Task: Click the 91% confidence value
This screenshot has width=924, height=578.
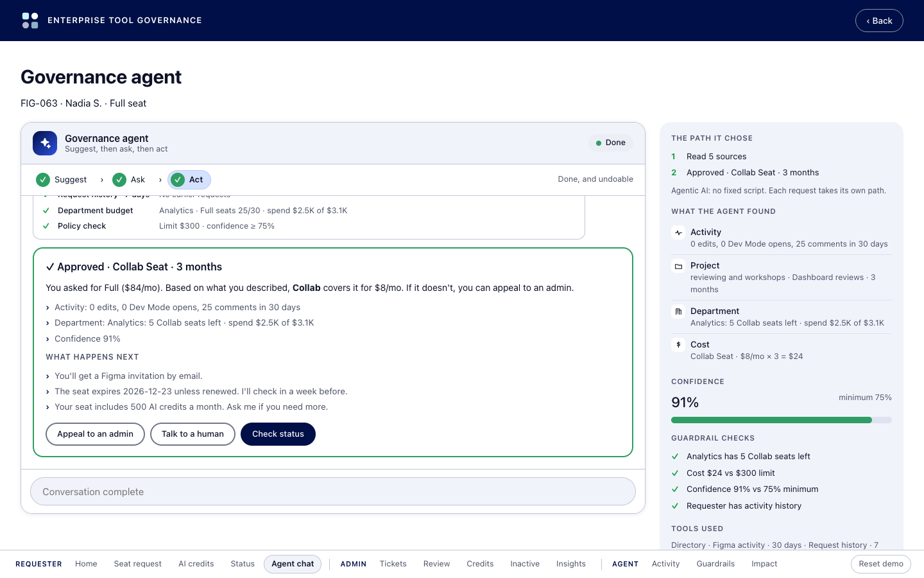Action: pos(685,403)
